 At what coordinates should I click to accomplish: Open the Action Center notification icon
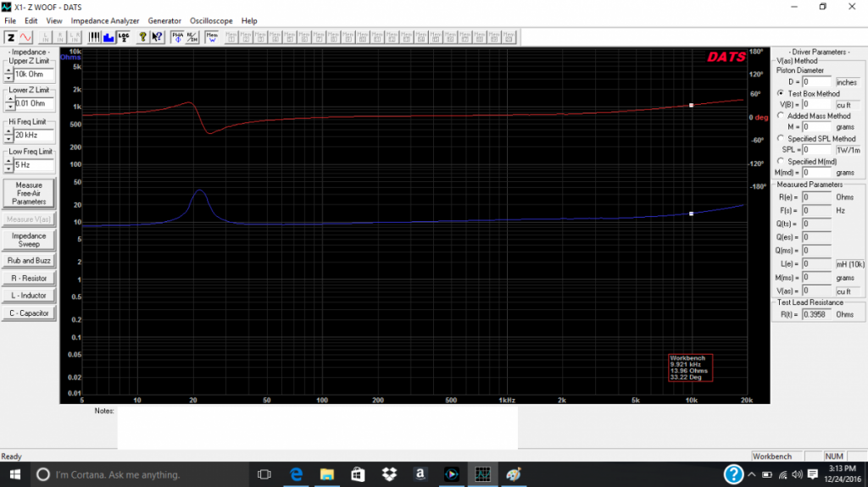(x=813, y=474)
